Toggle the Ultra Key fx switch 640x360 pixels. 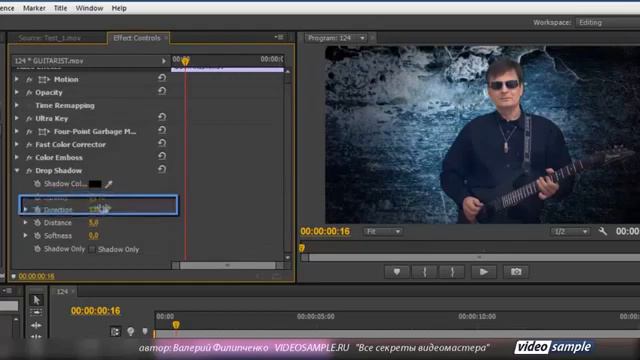coord(29,119)
